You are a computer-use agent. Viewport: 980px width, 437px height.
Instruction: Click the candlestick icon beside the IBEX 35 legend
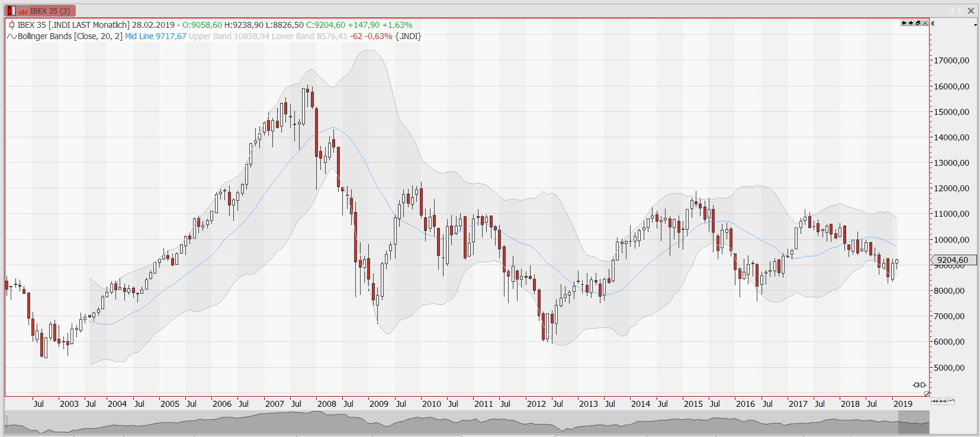point(12,25)
